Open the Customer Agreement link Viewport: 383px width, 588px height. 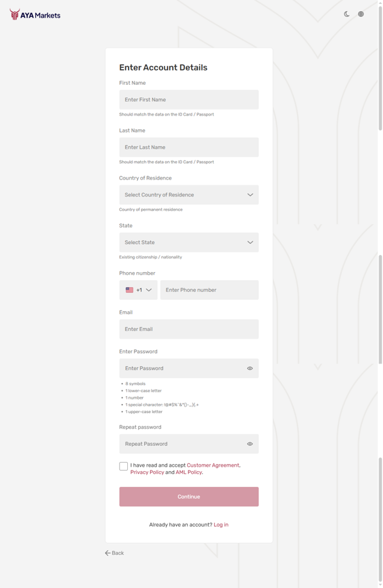(x=213, y=465)
